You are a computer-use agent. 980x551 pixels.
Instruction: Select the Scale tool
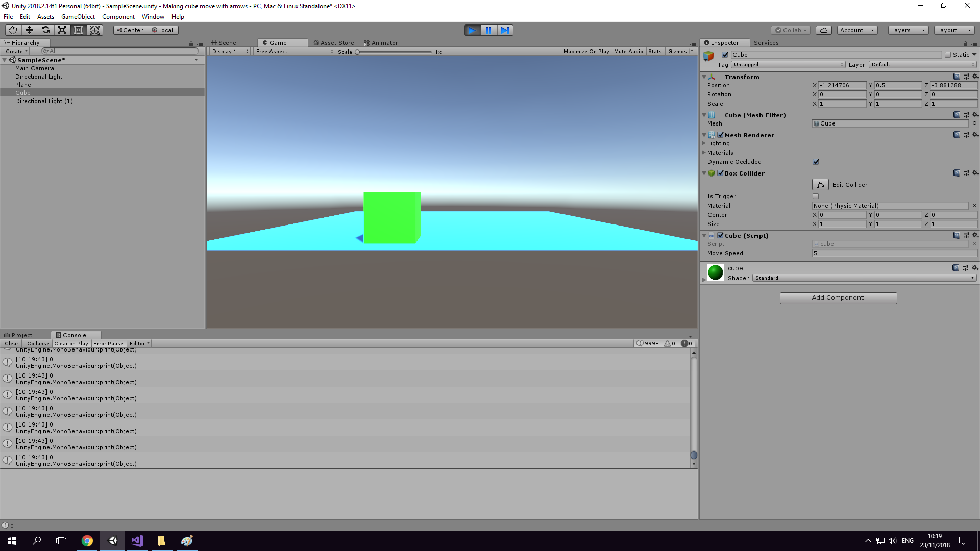coord(62,30)
